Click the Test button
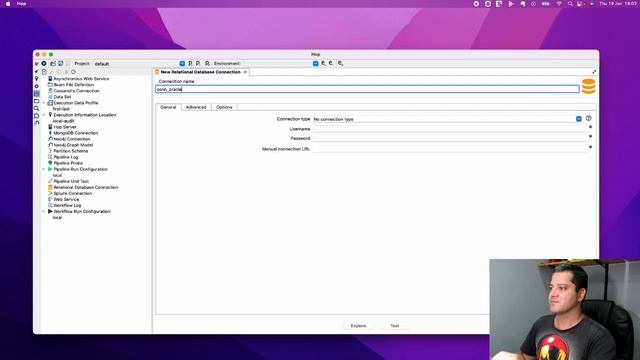640x360 pixels. tap(395, 326)
